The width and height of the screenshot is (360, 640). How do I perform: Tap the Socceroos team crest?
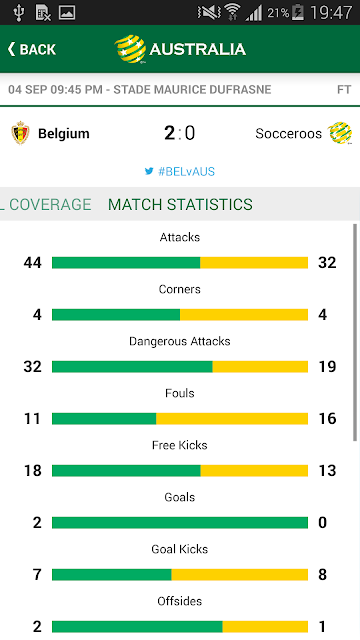click(x=340, y=133)
